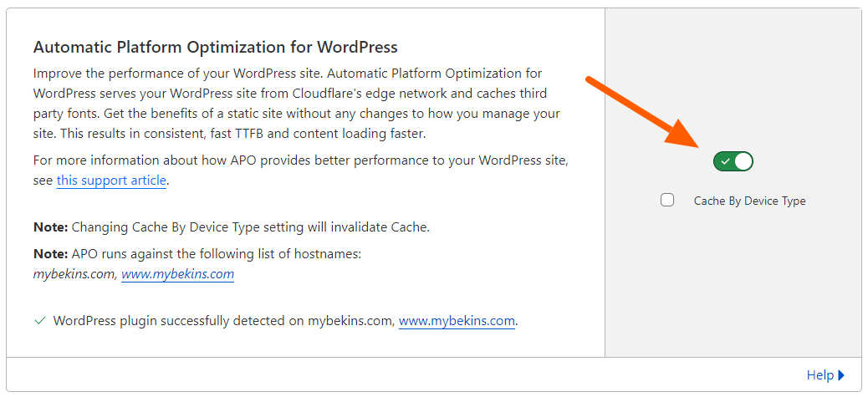Click the 'For more information about how APO' sentence
The image size is (868, 397).
click(305, 160)
